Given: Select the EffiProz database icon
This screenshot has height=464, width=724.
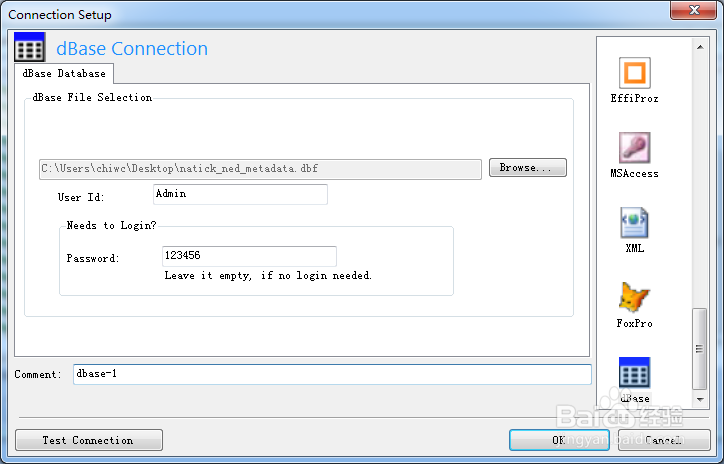Looking at the screenshot, I should click(634, 73).
